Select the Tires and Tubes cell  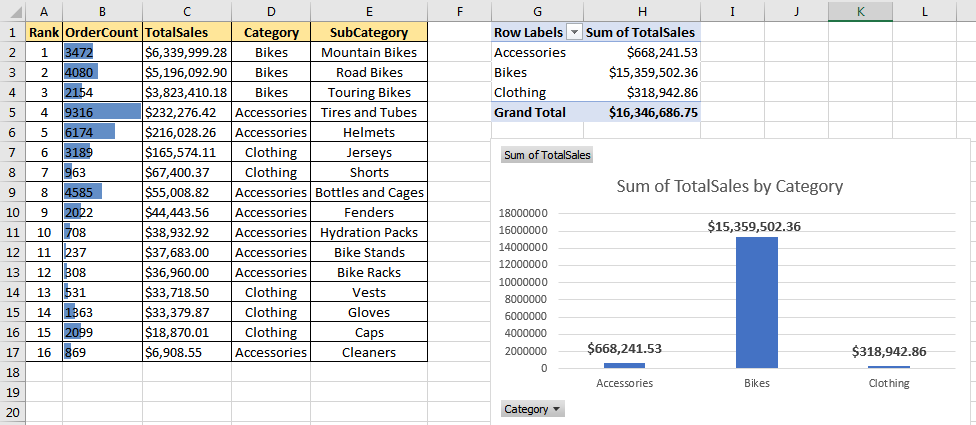pos(369,113)
